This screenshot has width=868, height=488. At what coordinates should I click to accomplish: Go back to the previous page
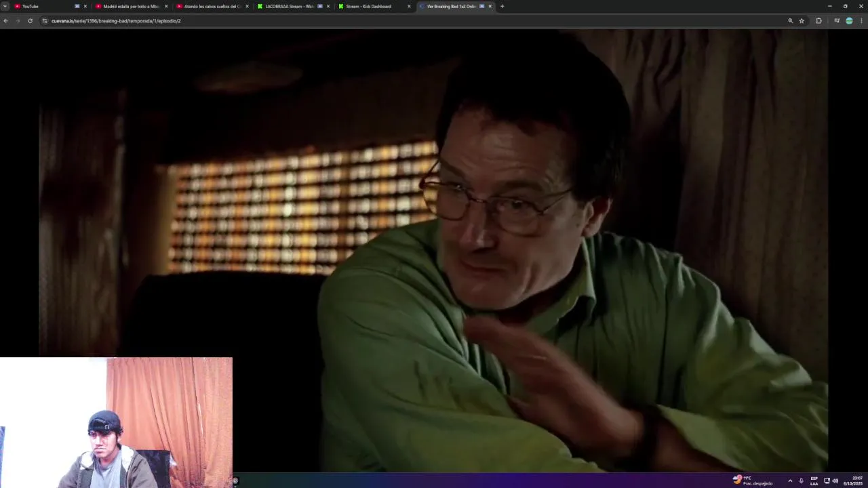point(5,21)
